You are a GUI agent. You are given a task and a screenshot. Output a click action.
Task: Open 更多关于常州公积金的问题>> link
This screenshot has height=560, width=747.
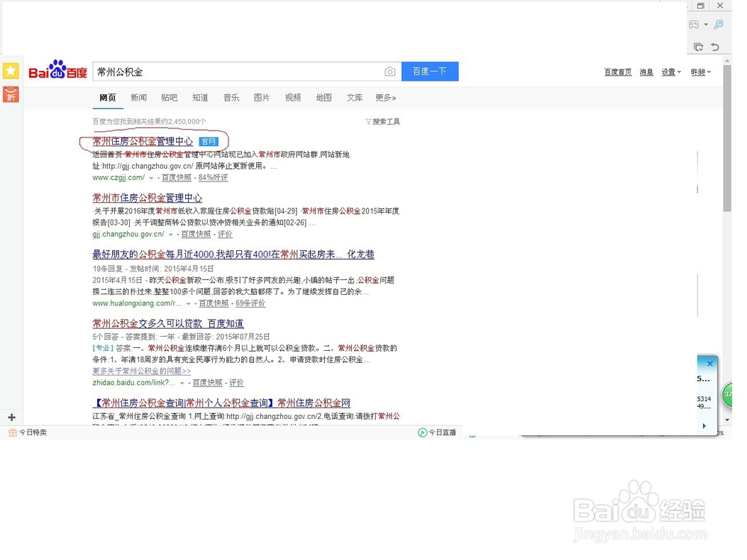141,371
